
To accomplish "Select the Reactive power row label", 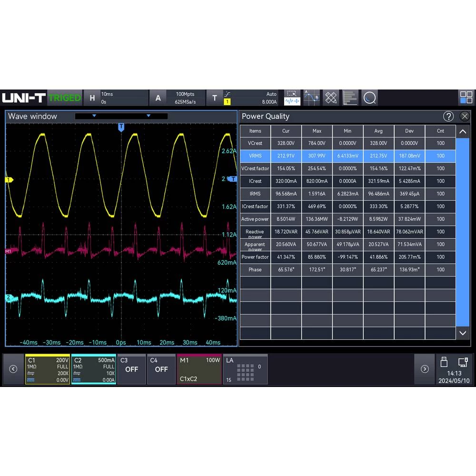I will [x=255, y=232].
